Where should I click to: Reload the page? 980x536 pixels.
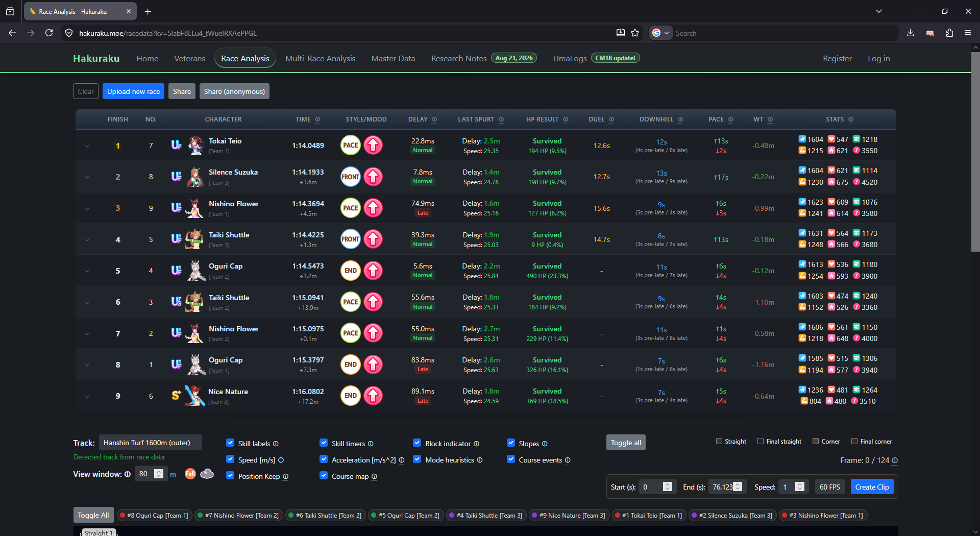(49, 33)
